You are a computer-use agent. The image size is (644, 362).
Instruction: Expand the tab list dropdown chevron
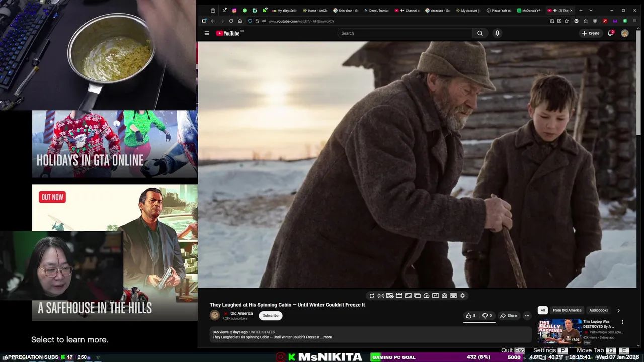click(591, 11)
